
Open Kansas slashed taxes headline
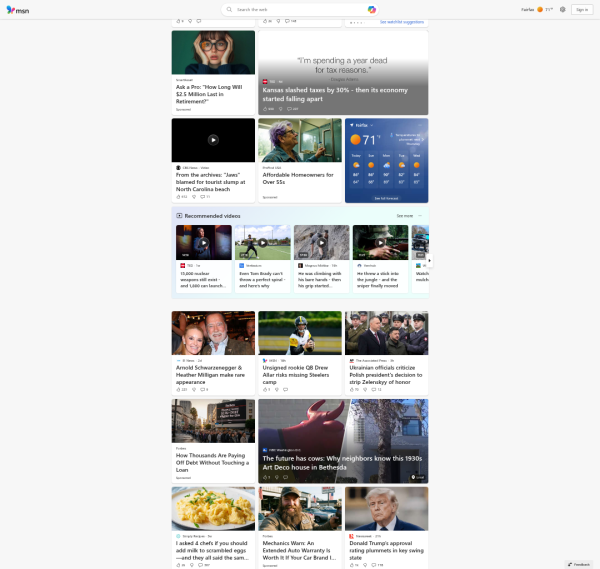[335, 95]
